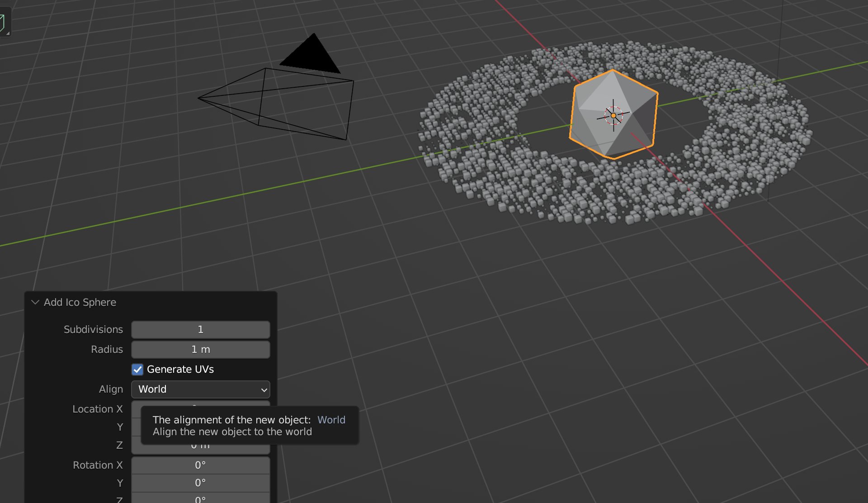
Task: Click the Add Ico Sphere panel title
Action: click(80, 302)
